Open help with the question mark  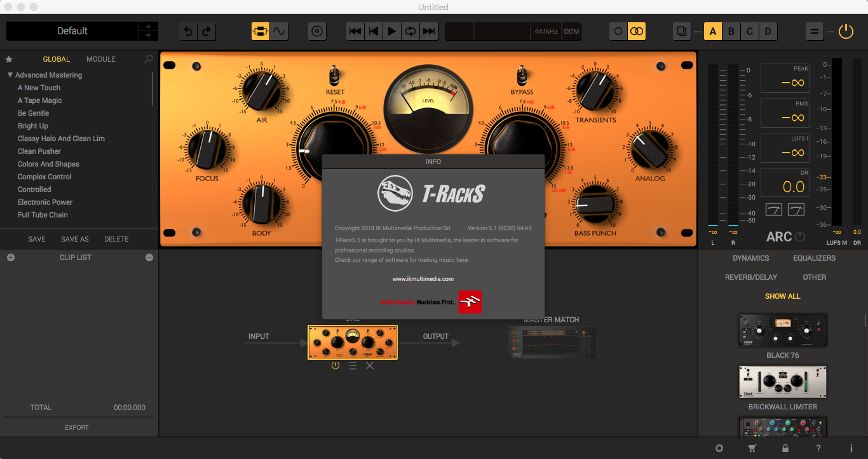tap(818, 448)
